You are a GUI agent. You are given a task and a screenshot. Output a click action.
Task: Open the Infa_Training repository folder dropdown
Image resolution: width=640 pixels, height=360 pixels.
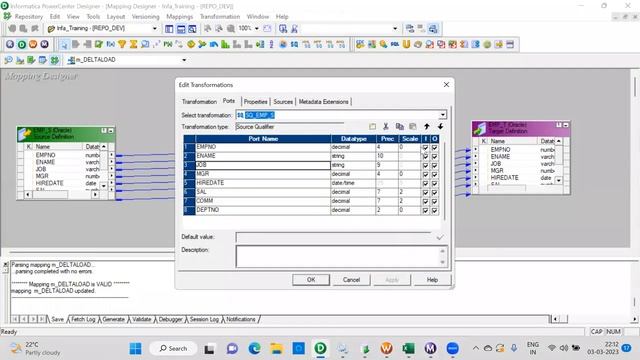pyautogui.click(x=155, y=29)
